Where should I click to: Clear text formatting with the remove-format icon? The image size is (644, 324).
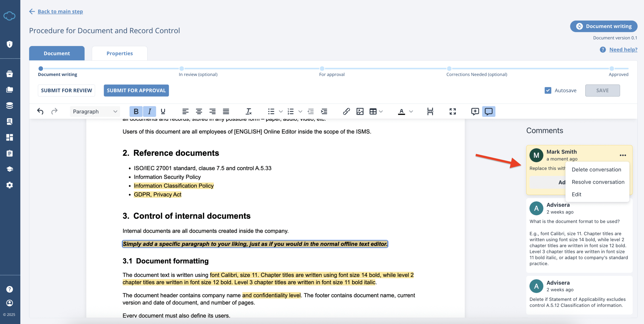(x=248, y=111)
